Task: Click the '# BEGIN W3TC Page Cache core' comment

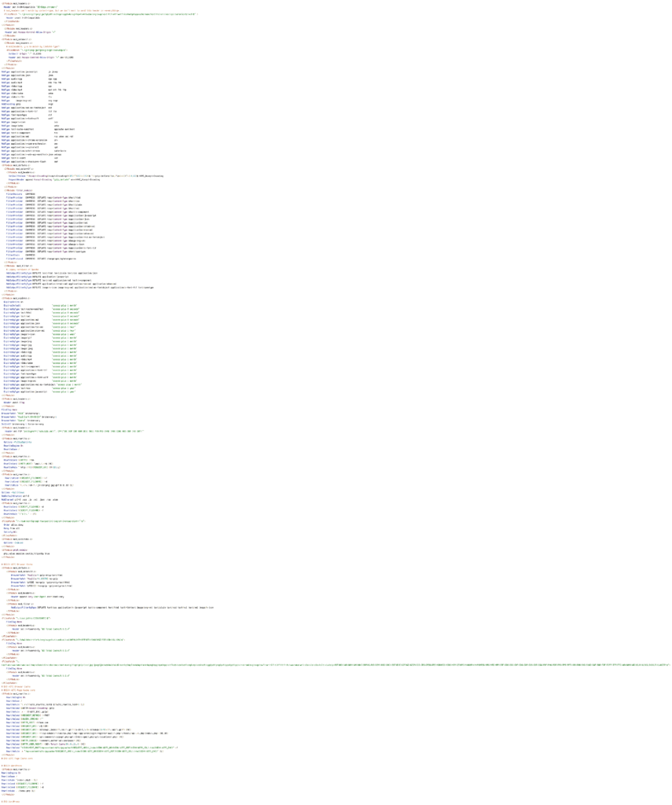Action: point(19,690)
